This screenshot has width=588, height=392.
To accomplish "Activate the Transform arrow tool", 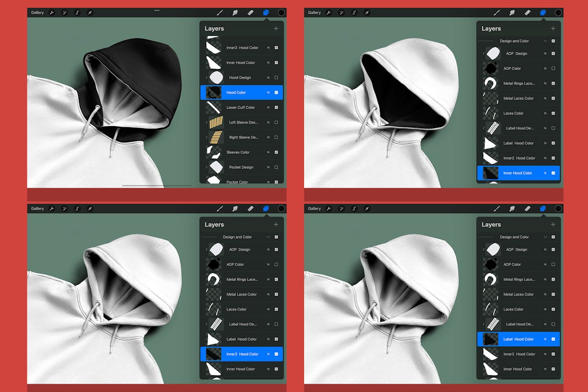I will tap(91, 13).
